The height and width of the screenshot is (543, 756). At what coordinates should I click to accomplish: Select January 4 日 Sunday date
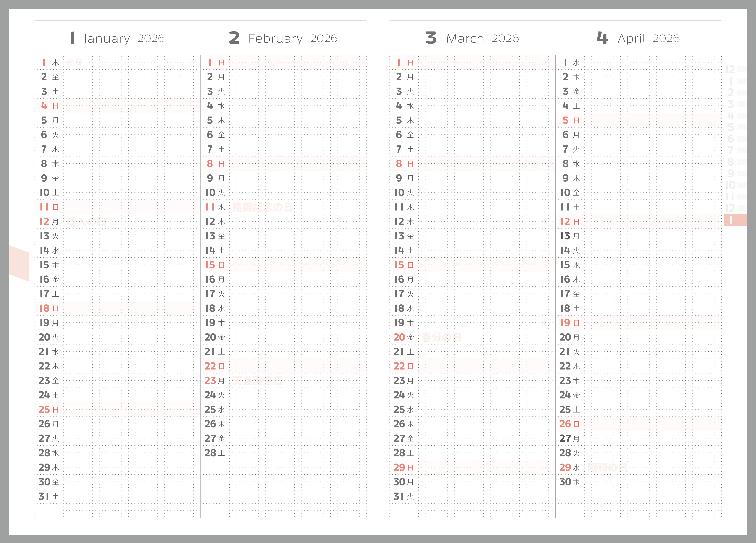[x=50, y=106]
